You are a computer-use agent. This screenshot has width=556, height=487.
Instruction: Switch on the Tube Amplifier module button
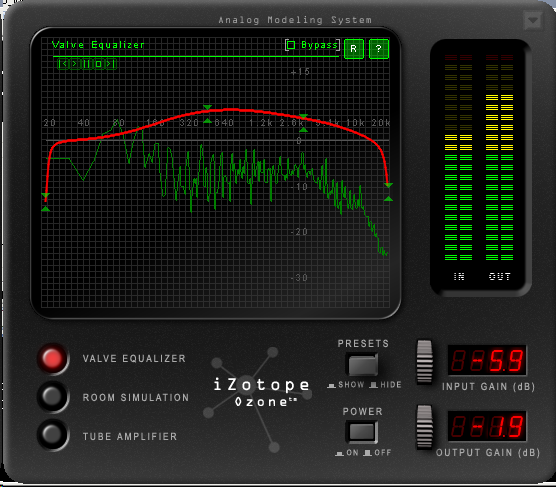(x=53, y=435)
